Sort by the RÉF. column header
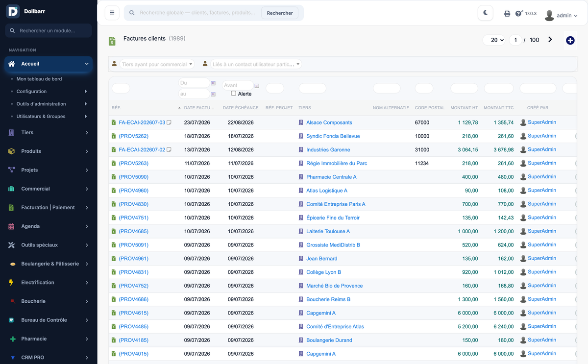Image resolution: width=588 pixels, height=364 pixels. (116, 108)
